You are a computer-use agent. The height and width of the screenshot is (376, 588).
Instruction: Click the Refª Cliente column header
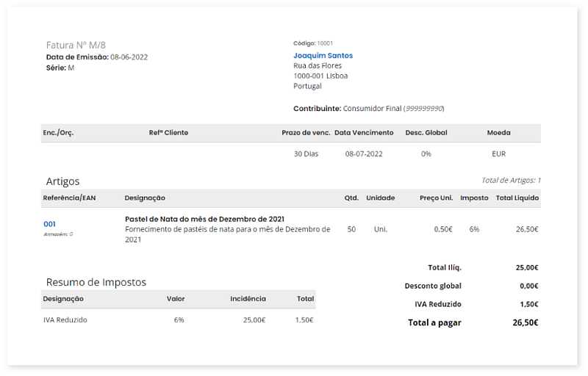pyautogui.click(x=168, y=133)
